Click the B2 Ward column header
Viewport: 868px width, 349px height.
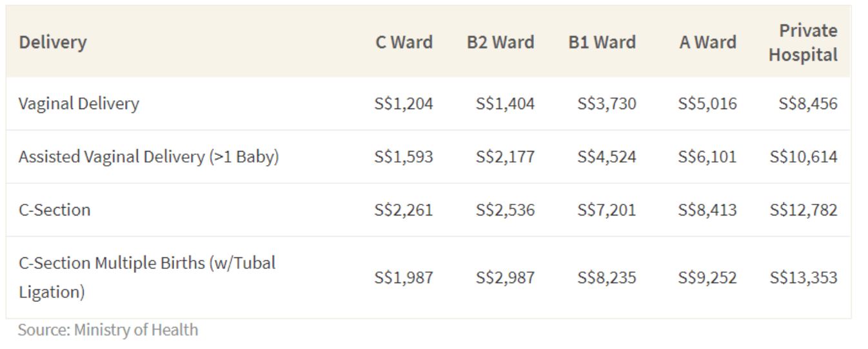point(500,43)
